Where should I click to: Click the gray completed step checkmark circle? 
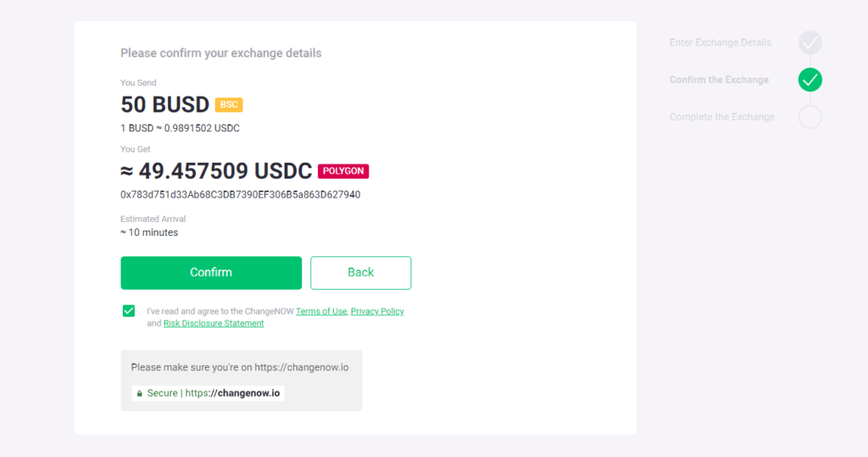810,42
